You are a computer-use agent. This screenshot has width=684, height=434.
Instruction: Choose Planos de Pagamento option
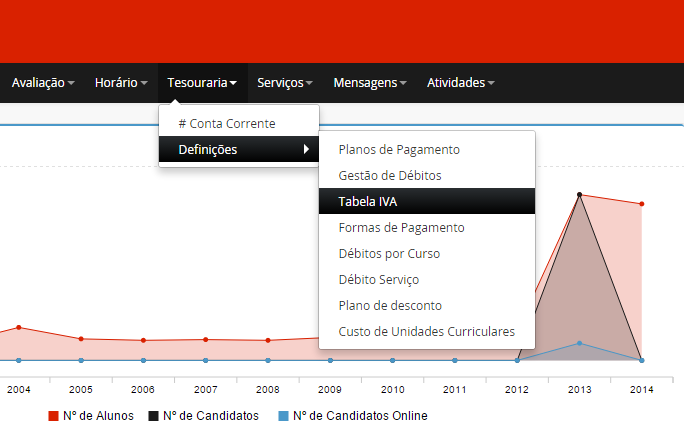399,150
